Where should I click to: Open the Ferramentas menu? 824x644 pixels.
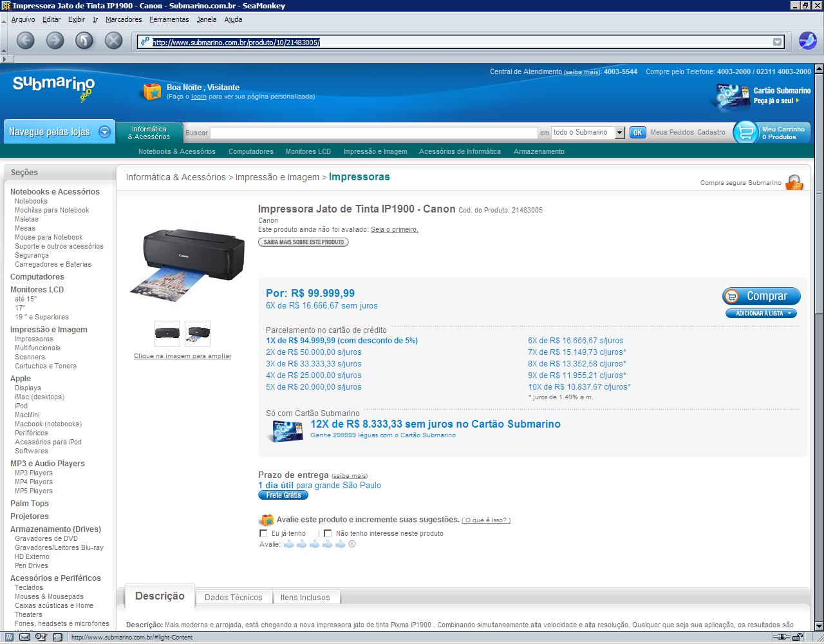169,19
